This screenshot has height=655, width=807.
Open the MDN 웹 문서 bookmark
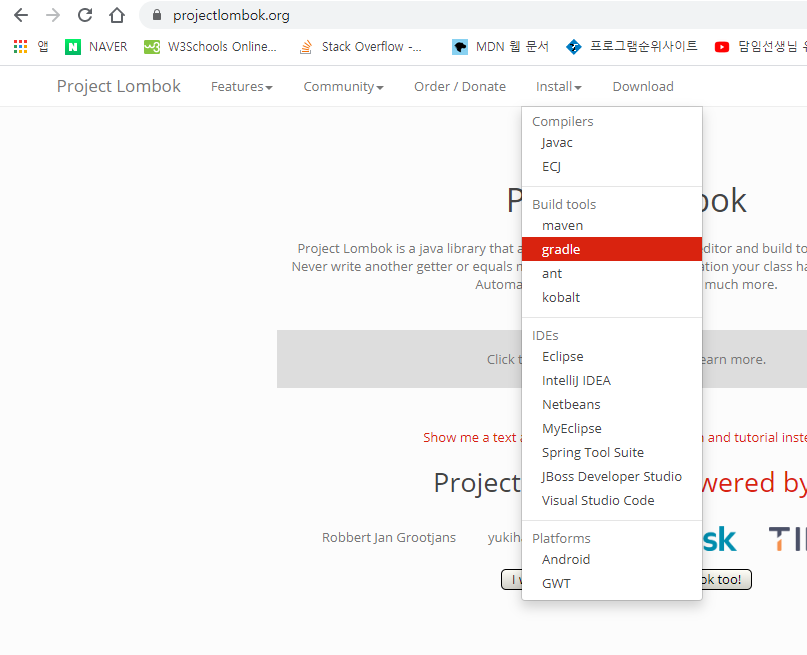click(500, 47)
